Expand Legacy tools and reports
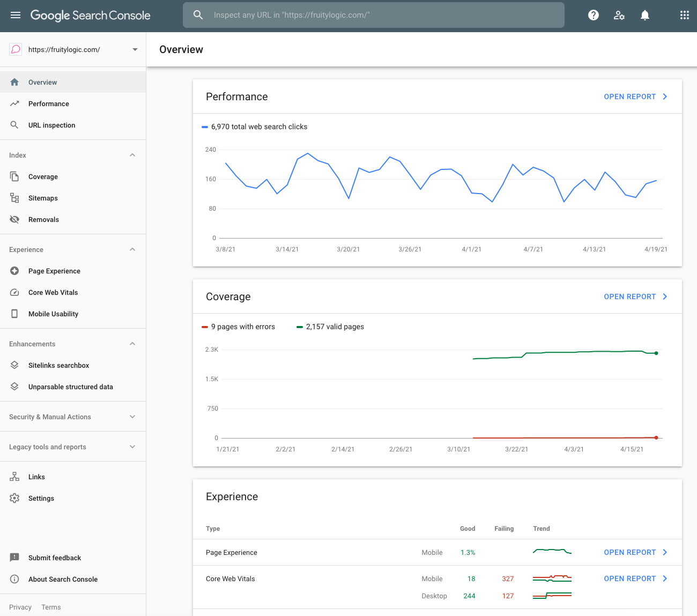 tap(132, 447)
